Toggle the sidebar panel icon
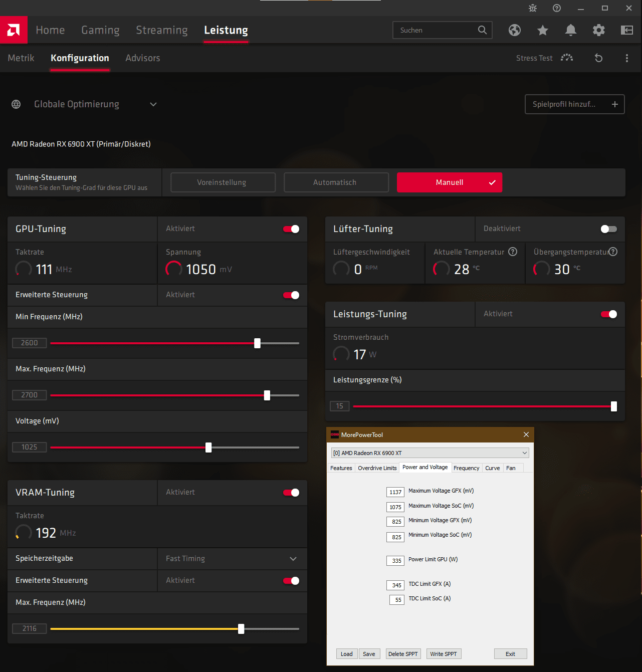This screenshot has height=672, width=642. pos(627,30)
